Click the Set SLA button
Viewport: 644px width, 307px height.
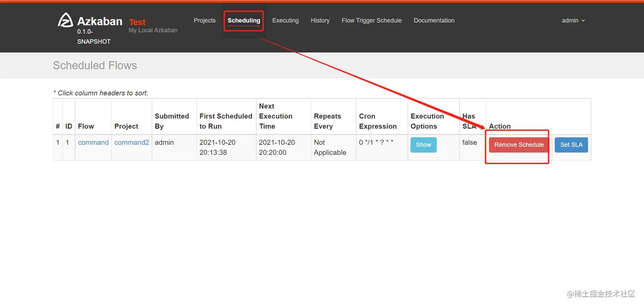pos(571,145)
